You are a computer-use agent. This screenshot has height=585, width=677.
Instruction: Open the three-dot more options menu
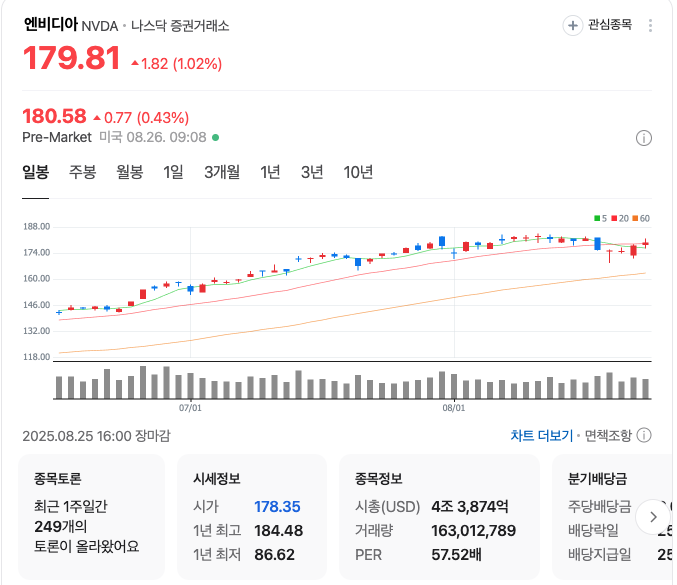[x=650, y=25]
